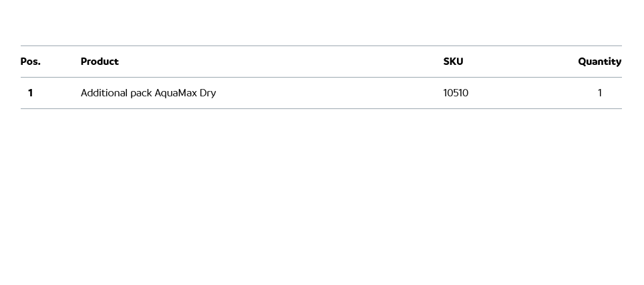Screen dimensions: 644x285
Task: Click the quantity value in the product row
Action: 599,93
